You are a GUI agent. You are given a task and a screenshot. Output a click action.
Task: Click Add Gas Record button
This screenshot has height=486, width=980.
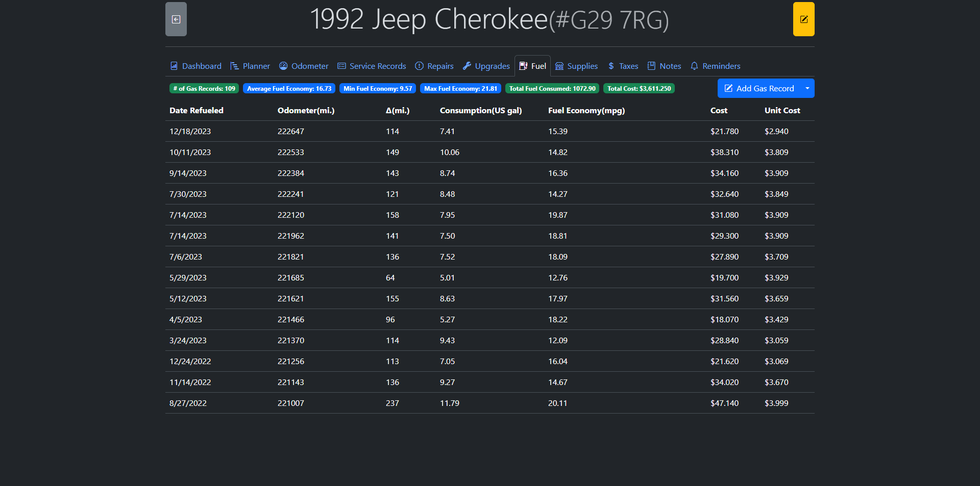coord(759,89)
